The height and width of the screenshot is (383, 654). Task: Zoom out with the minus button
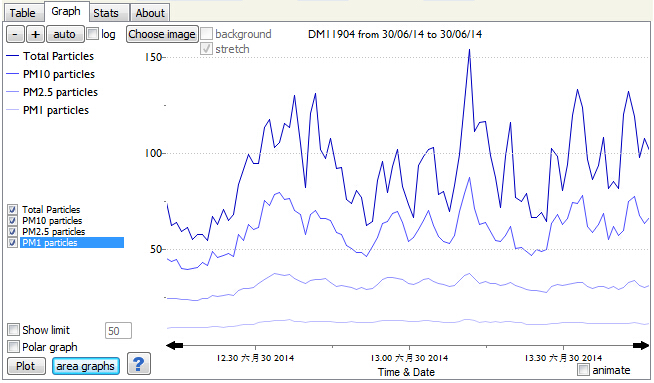pos(15,34)
